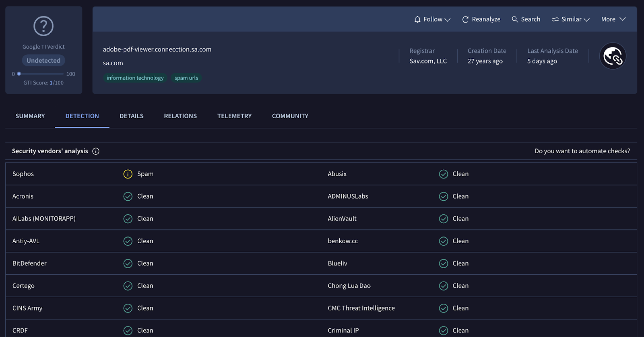
Task: Click the question mark verdict icon
Action: (x=43, y=26)
